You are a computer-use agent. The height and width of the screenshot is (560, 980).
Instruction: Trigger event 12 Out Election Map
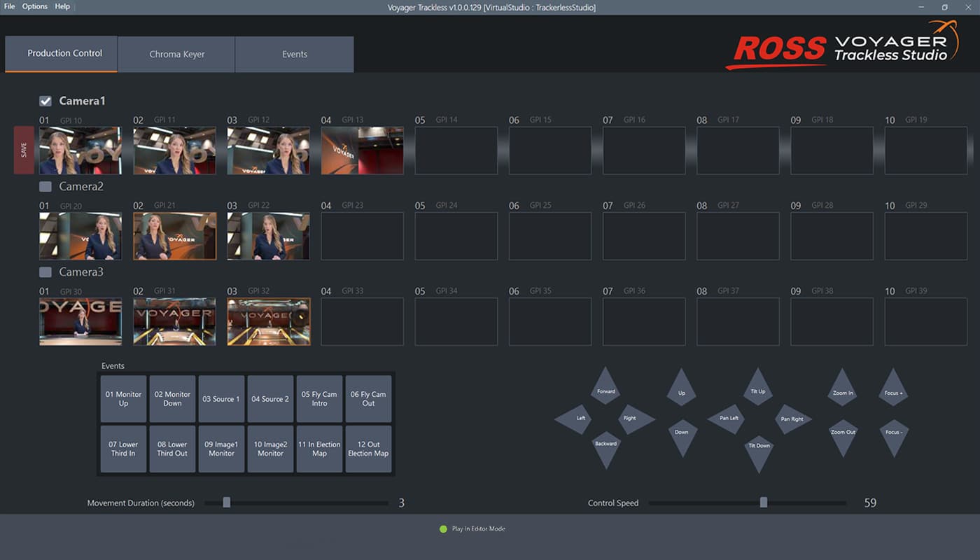click(368, 449)
